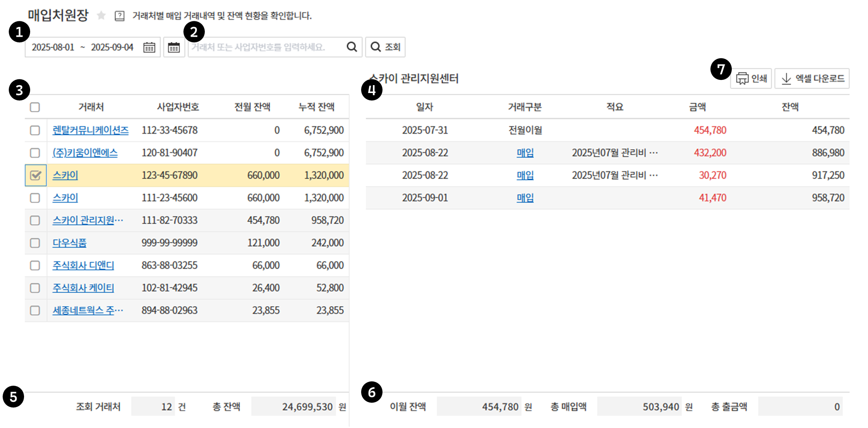Open the 세종네트웍스 vendor link
The width and height of the screenshot is (868, 428).
pyautogui.click(x=87, y=310)
